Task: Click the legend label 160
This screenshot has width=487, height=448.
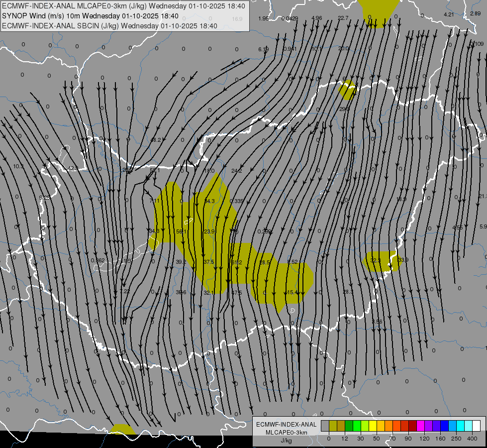Action: point(440,439)
